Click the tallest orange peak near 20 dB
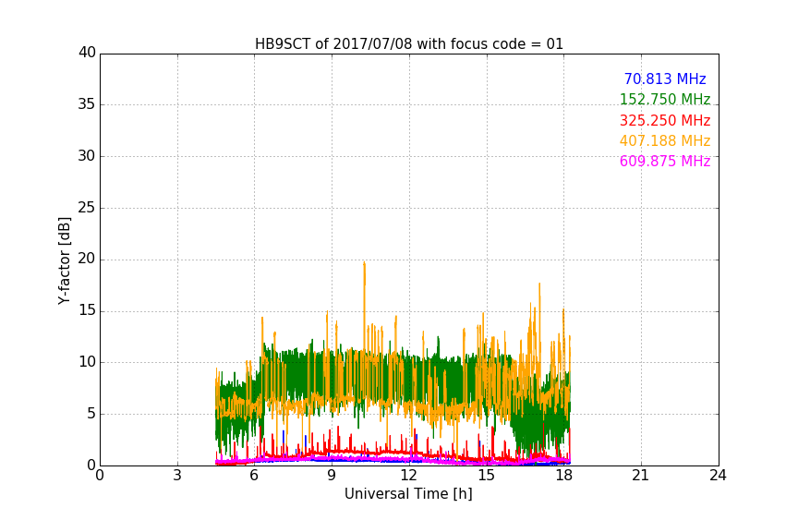The image size is (798, 532). click(x=365, y=264)
